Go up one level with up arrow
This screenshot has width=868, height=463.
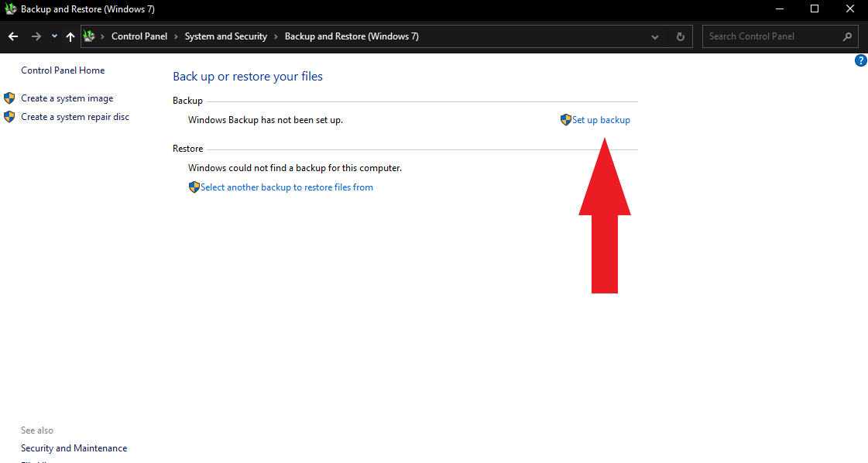70,36
